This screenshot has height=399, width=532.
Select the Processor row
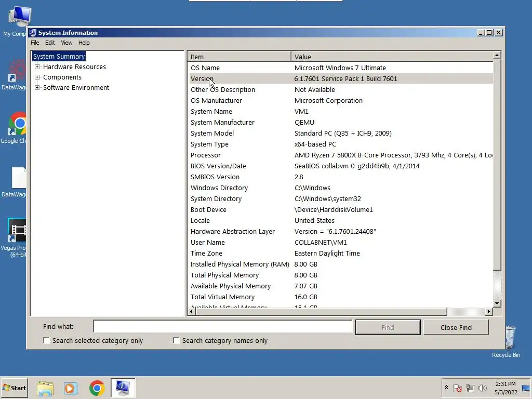coord(340,155)
